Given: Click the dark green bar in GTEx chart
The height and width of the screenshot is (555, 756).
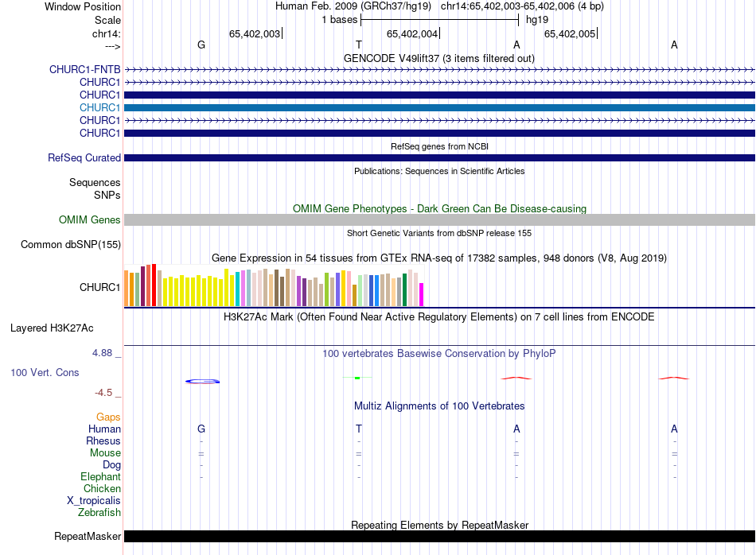Looking at the screenshot, I should coord(404,289).
